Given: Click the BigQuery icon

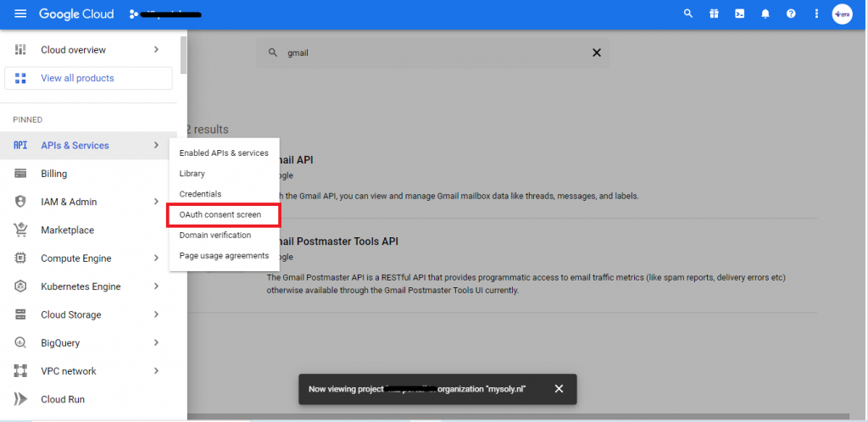Looking at the screenshot, I should pyautogui.click(x=20, y=343).
